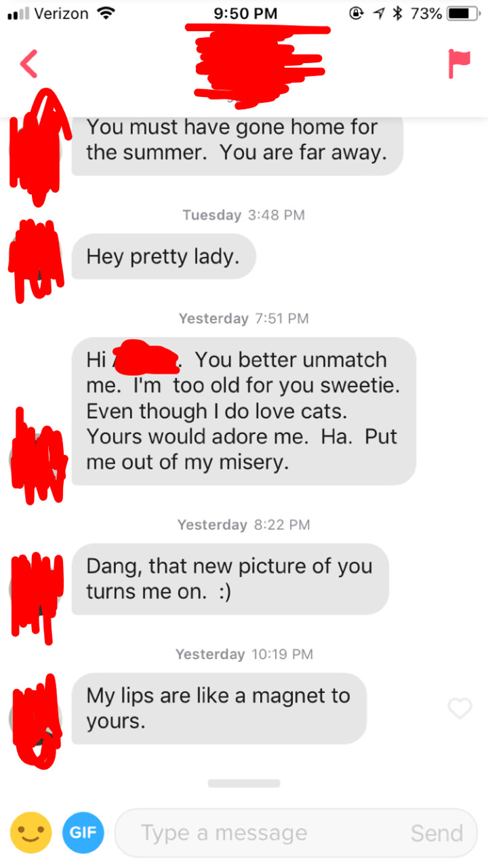The image size is (488, 868).
Task: Tap avatar beside new picture message
Action: 35,590
